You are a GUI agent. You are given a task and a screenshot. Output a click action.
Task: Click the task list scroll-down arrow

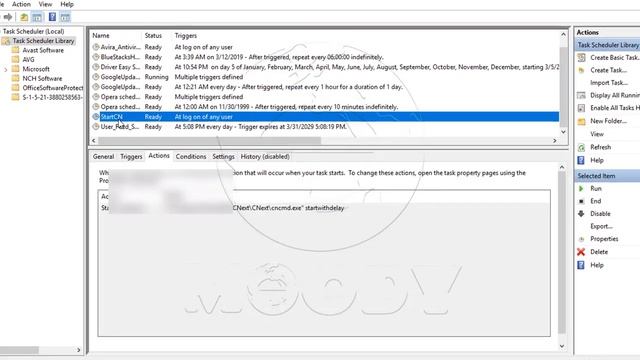[x=563, y=132]
